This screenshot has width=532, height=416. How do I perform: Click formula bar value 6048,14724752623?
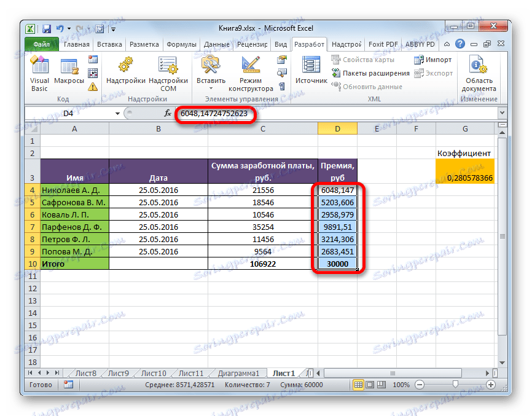(214, 113)
